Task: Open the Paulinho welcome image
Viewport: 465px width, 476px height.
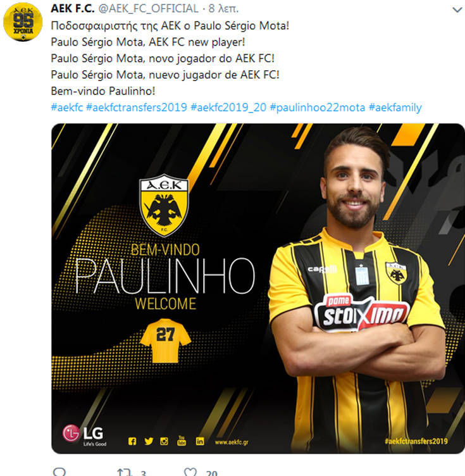Action: 258,289
